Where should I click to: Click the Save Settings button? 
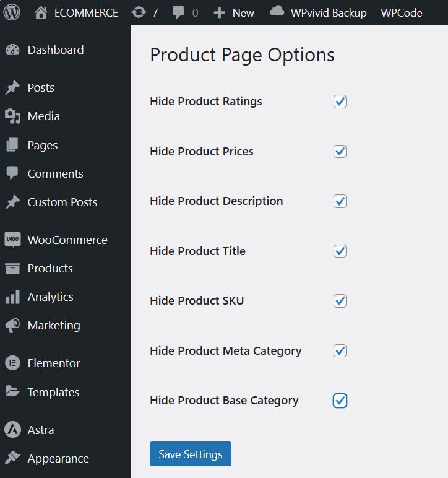[191, 454]
